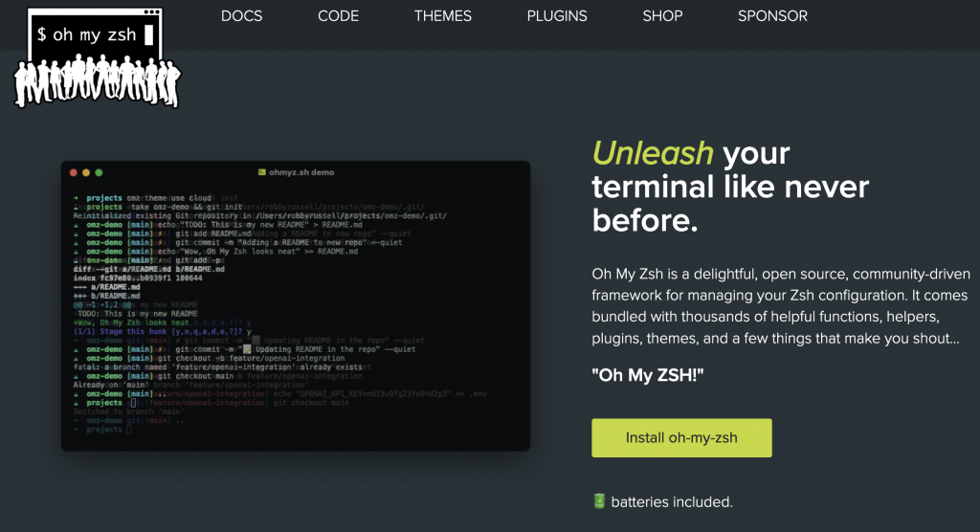
Task: Click the Install oh-my-zsh button
Action: tap(681, 437)
